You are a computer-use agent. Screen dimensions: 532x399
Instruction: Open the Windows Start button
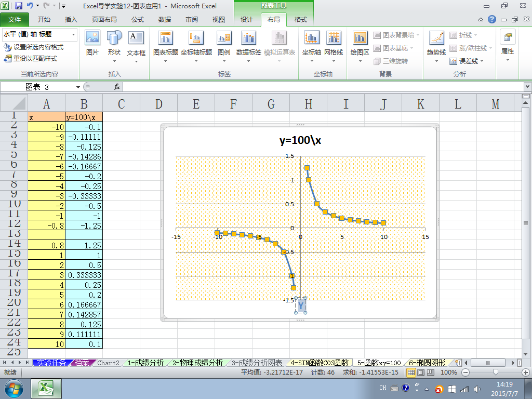(x=14, y=389)
